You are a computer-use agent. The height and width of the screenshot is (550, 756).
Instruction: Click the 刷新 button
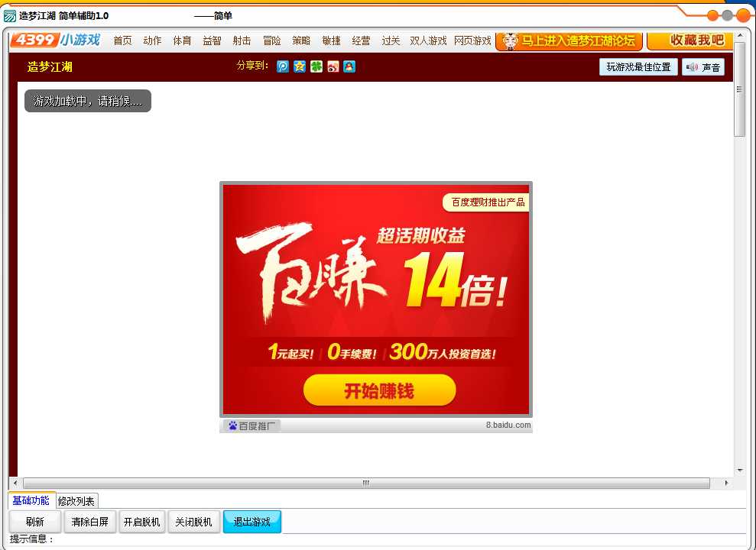coord(34,522)
